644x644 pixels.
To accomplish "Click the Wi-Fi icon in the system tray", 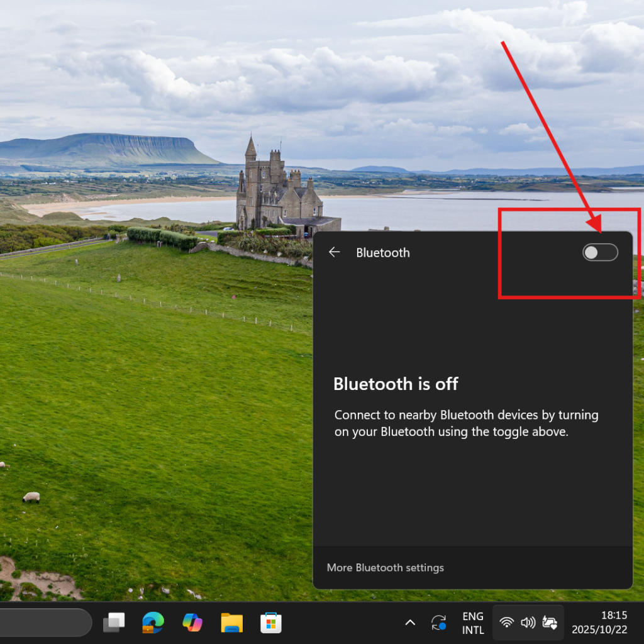I will pyautogui.click(x=506, y=623).
